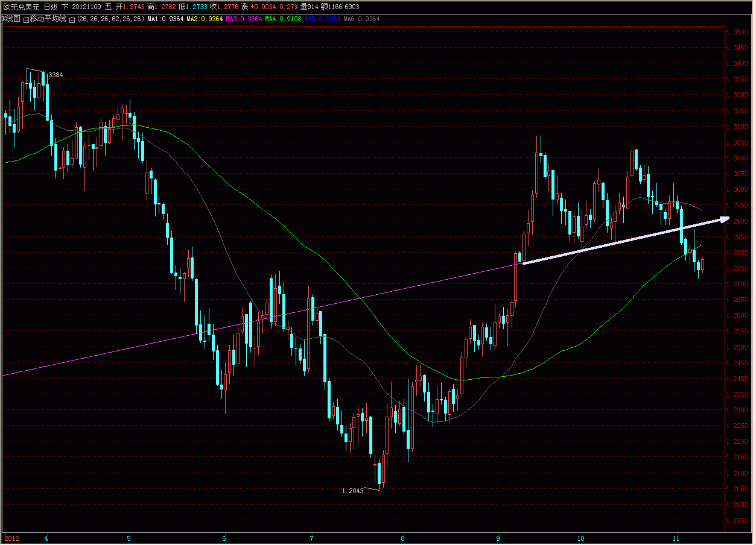Select the last red candlestick on the chart
Image resolution: width=756 pixels, height=545 pixels.
coord(703,265)
